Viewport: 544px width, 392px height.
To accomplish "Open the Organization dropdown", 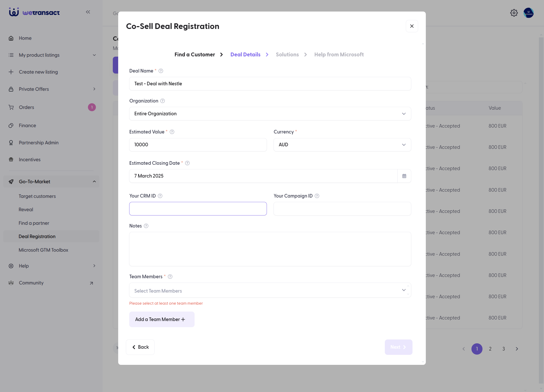I will click(270, 114).
